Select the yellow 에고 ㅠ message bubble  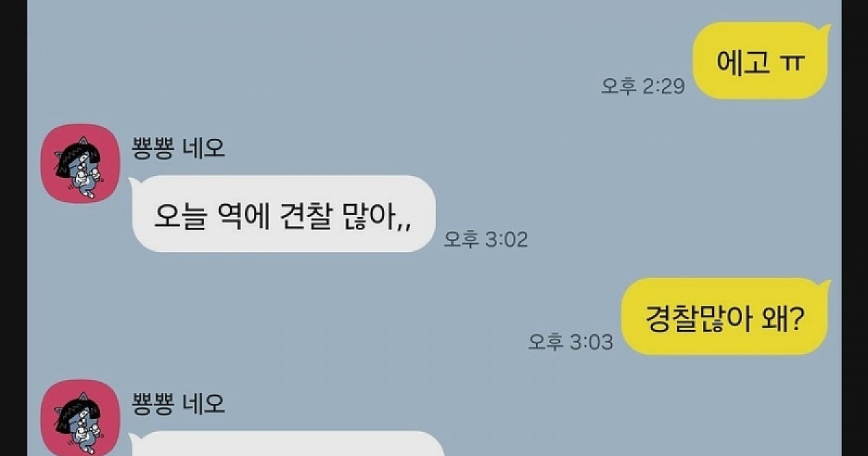click(760, 62)
